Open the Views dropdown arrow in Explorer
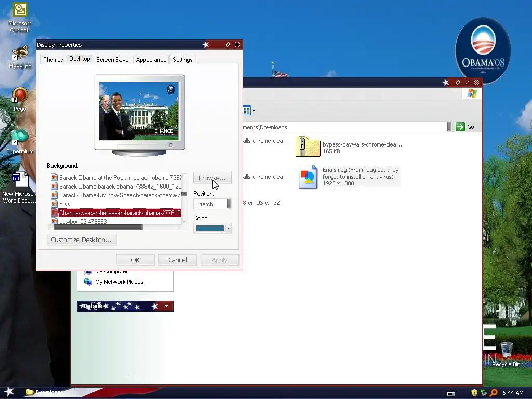 pos(254,110)
